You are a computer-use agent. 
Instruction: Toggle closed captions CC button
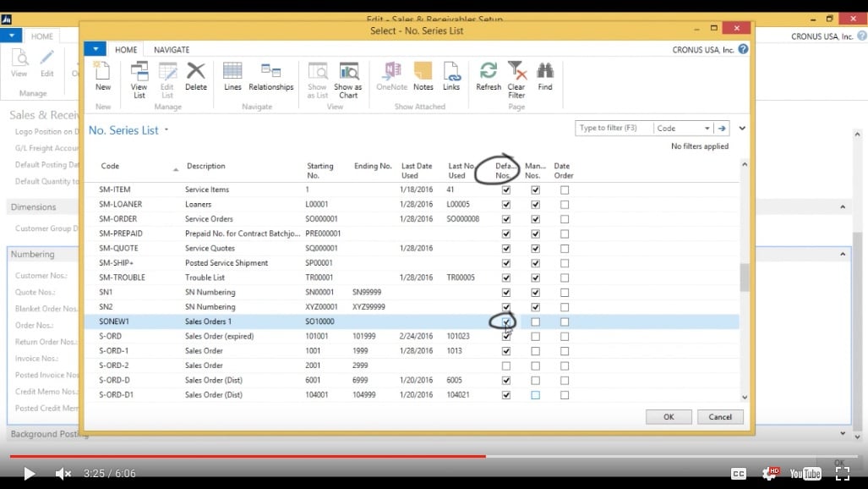pos(739,474)
